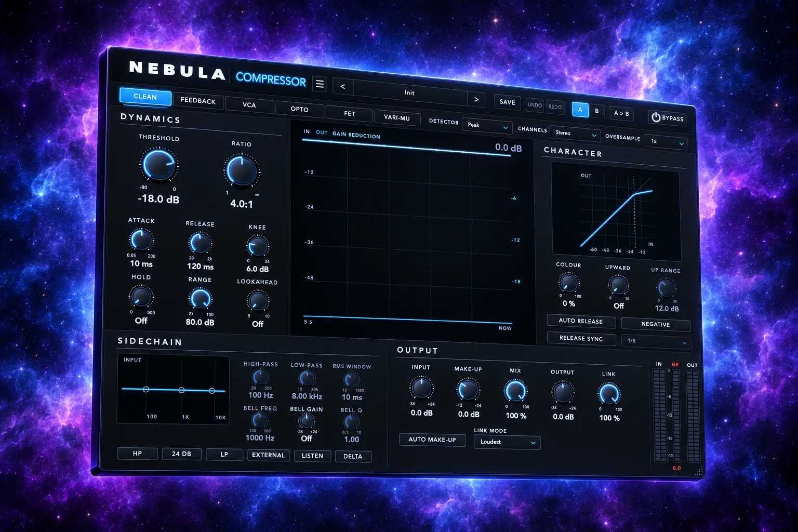Toggle Auto Release
The image size is (798, 532).
tap(581, 321)
